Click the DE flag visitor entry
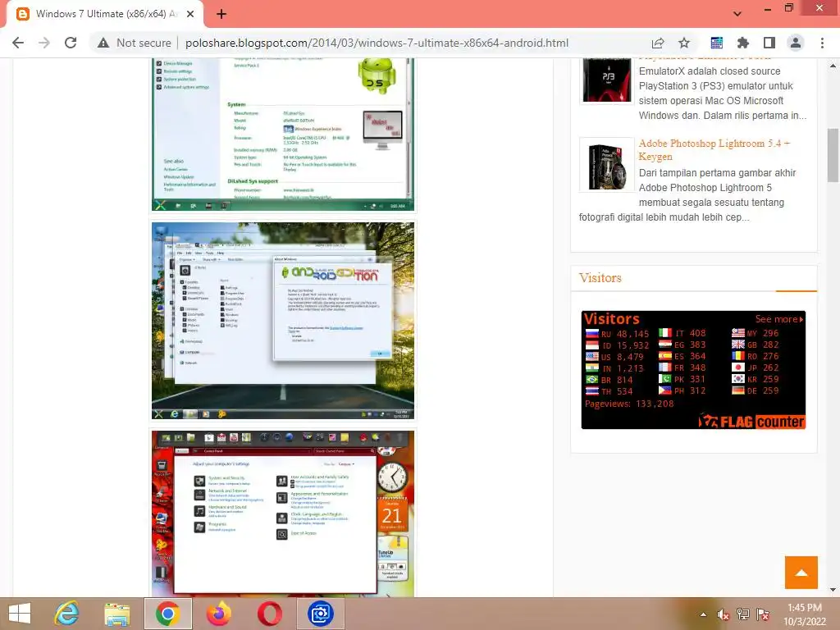Viewport: 840px width, 630px height. (x=756, y=390)
